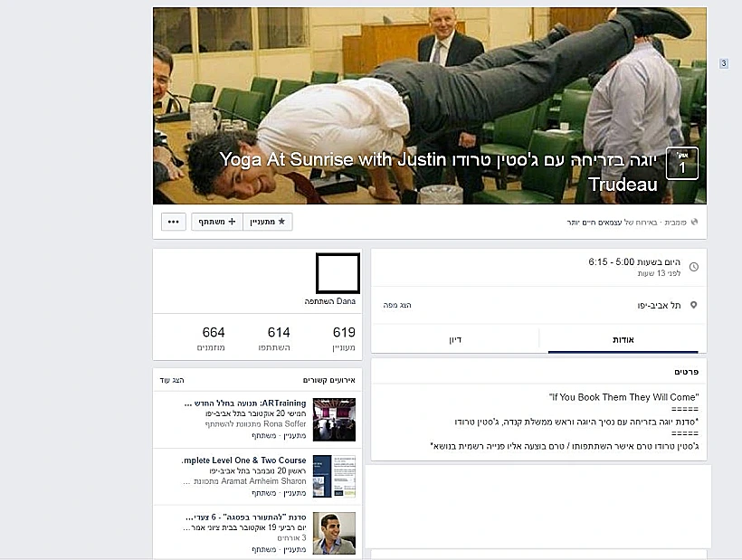View the 619 interested people list
Image resolution: width=742 pixels, height=560 pixels.
[x=344, y=337]
